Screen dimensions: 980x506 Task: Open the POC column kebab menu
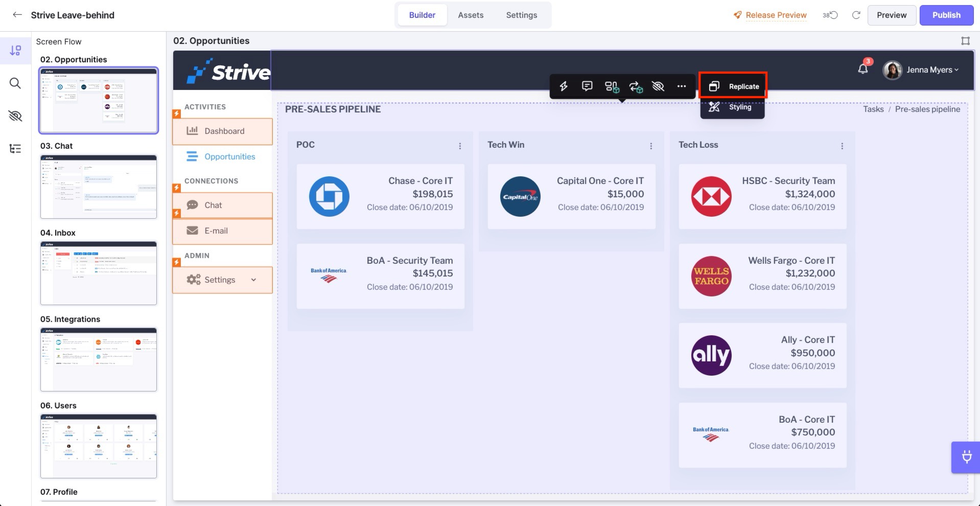[460, 146]
